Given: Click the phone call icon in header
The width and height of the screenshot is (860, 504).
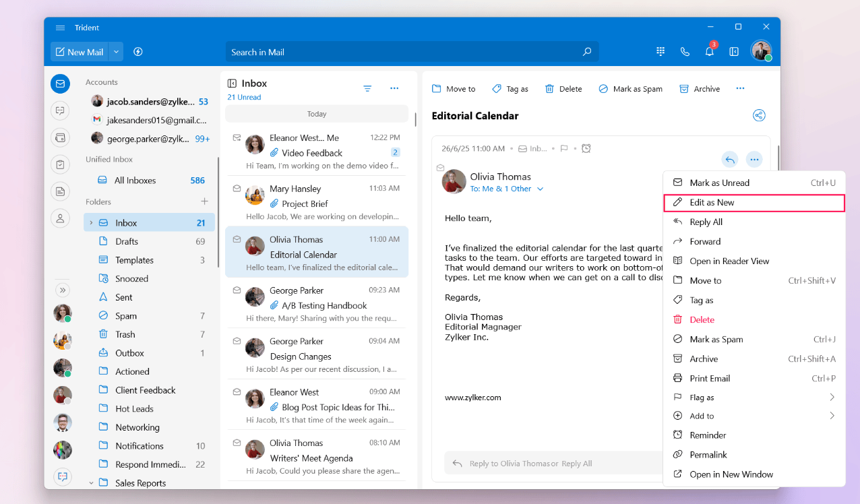Looking at the screenshot, I should tap(685, 52).
